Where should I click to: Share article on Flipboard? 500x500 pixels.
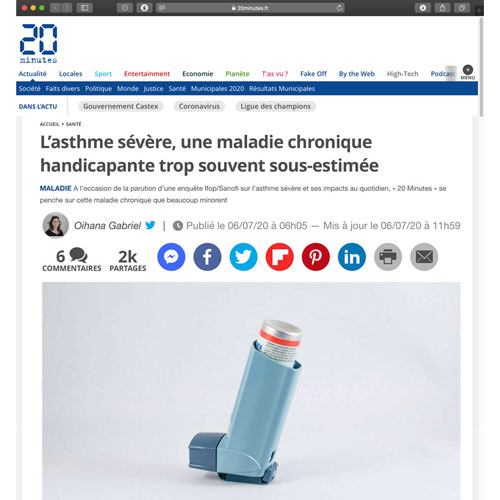279,257
